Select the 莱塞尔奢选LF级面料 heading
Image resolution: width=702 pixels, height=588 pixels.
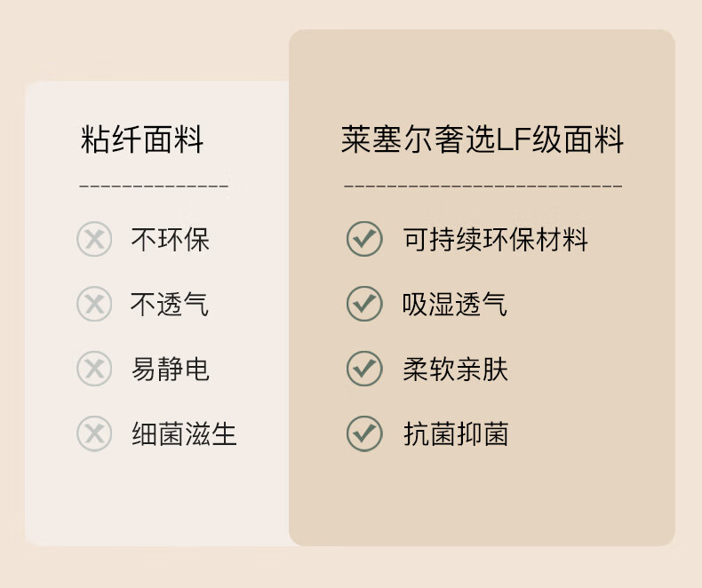point(483,140)
